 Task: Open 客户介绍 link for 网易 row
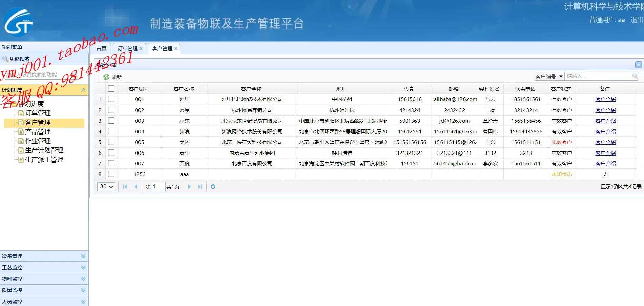(605, 110)
